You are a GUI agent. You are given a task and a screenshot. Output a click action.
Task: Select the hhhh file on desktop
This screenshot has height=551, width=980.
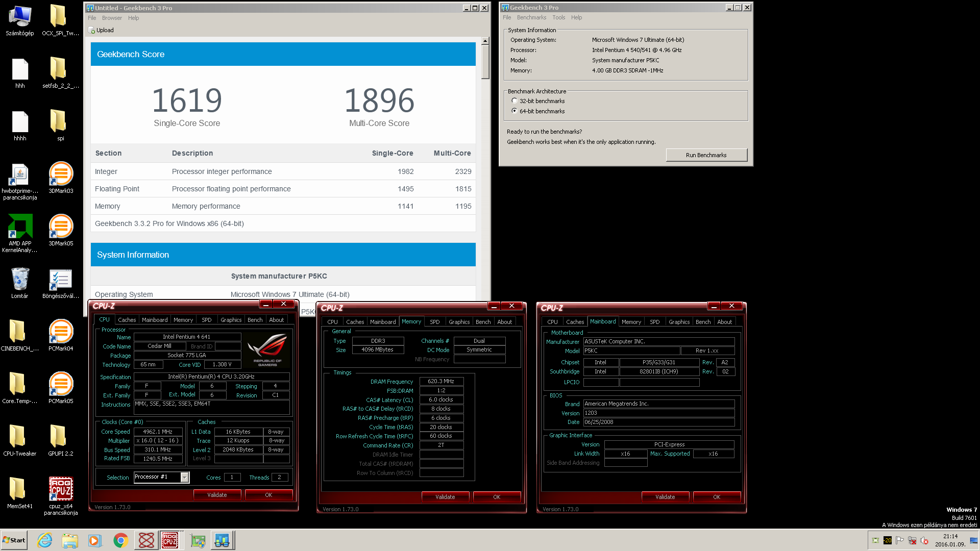20,126
